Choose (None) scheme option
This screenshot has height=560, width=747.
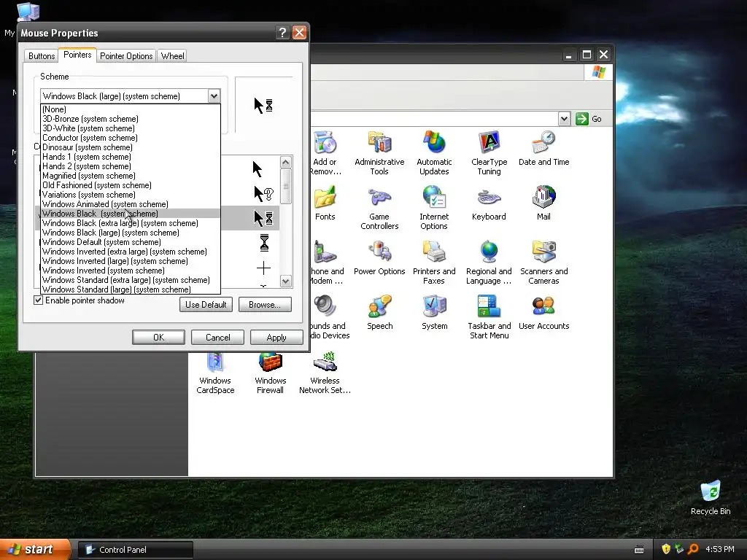(130, 109)
